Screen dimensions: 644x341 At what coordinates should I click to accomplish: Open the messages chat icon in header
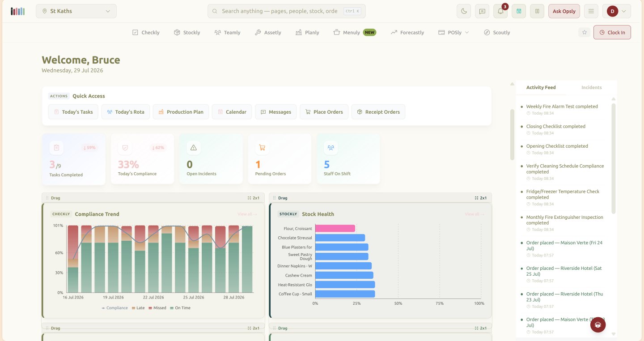click(x=482, y=11)
